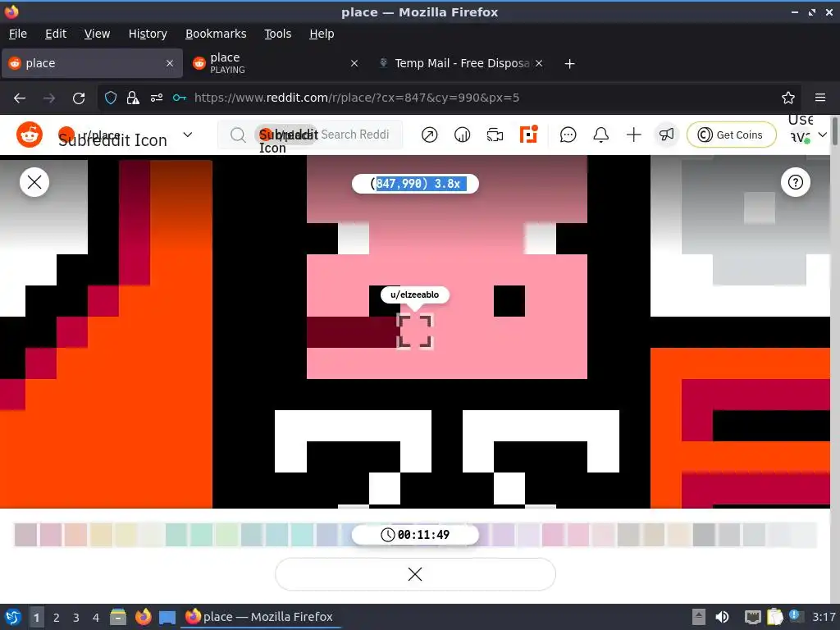Screen dimensions: 840x630
Task: Expand the user account dropdown chevron
Action: 822,135
